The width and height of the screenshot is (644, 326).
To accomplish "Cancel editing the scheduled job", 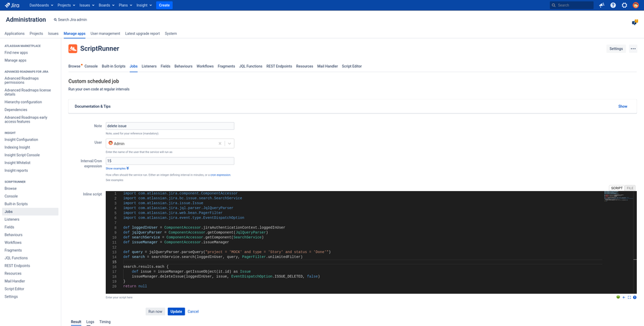I will click(193, 312).
